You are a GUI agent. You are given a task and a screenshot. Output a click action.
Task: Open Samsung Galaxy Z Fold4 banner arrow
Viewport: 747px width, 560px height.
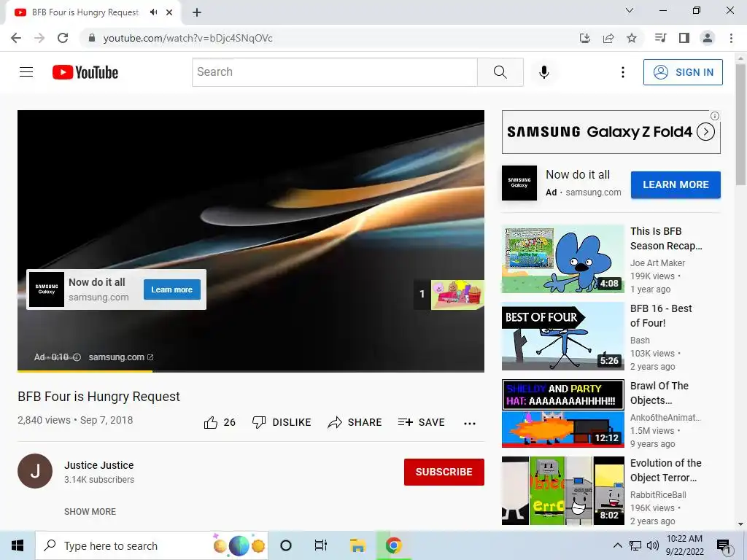[x=705, y=131]
